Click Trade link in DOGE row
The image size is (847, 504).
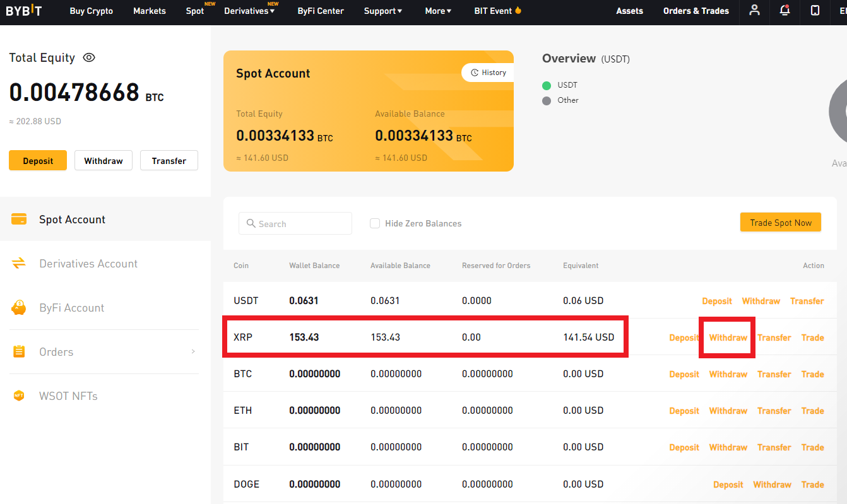[813, 484]
